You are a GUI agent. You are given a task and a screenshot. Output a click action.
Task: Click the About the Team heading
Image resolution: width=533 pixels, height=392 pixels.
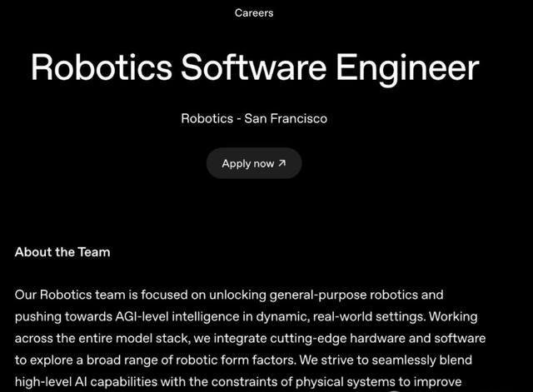point(62,251)
